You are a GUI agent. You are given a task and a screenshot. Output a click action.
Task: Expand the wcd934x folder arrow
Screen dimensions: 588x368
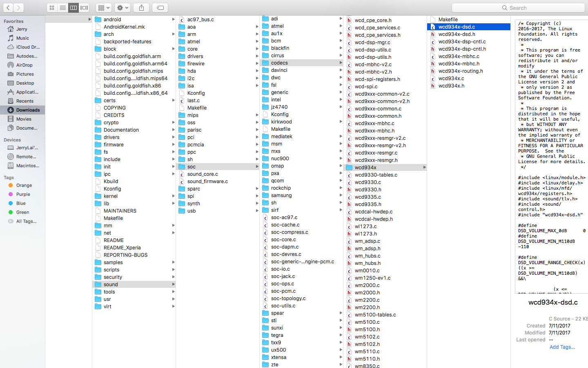[x=424, y=167]
